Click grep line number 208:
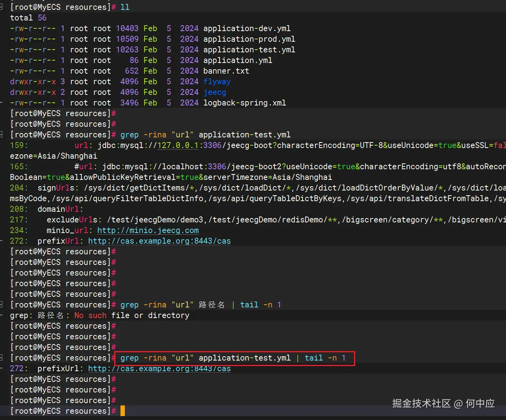The width and height of the screenshot is (506, 420). tap(19, 209)
